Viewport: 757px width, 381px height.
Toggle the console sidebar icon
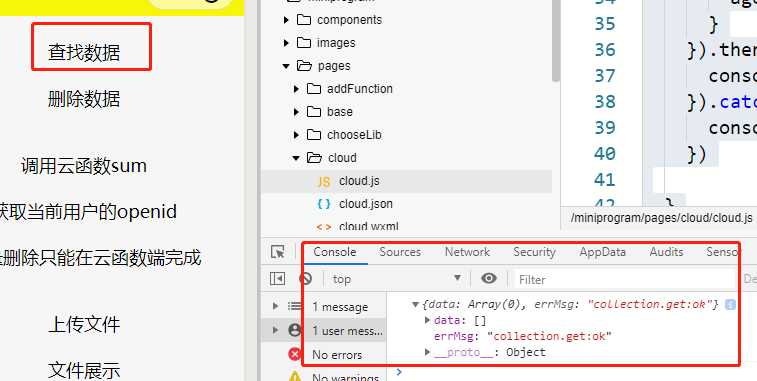277,279
